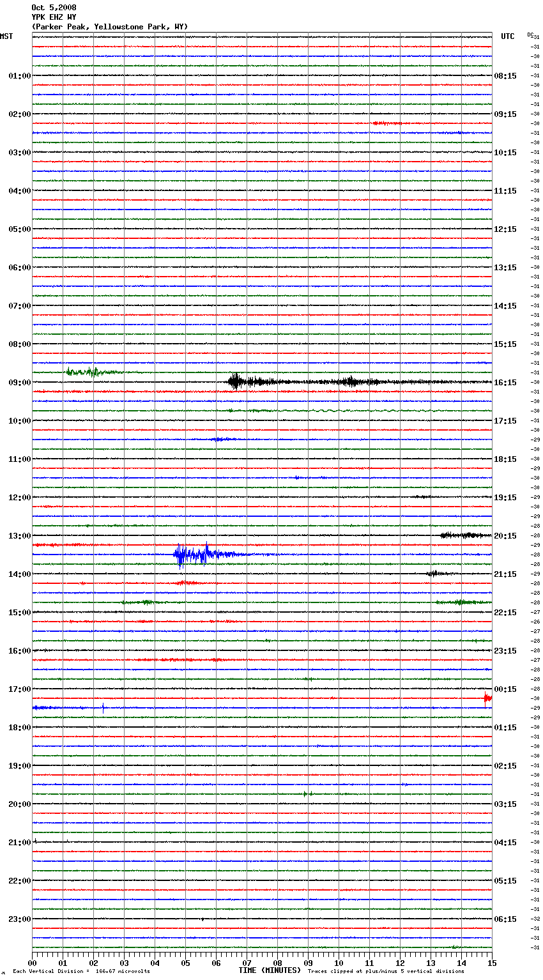This screenshot has height=980, width=543.
Task: Click the "Parker Peak, Yellowstone Park, WY" title
Action: (x=110, y=27)
